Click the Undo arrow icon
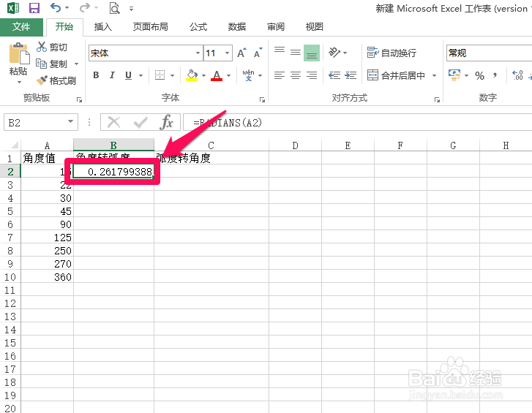Screen dimensions: 532x413 point(56,7)
